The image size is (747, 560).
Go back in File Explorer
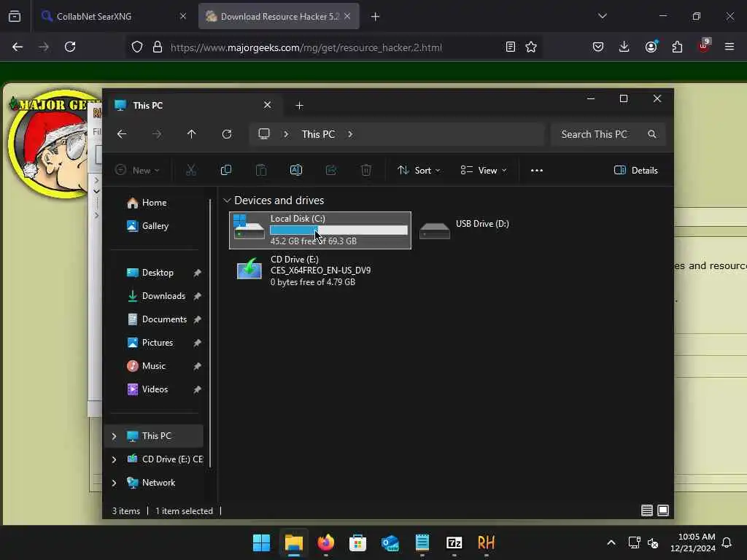pyautogui.click(x=122, y=134)
